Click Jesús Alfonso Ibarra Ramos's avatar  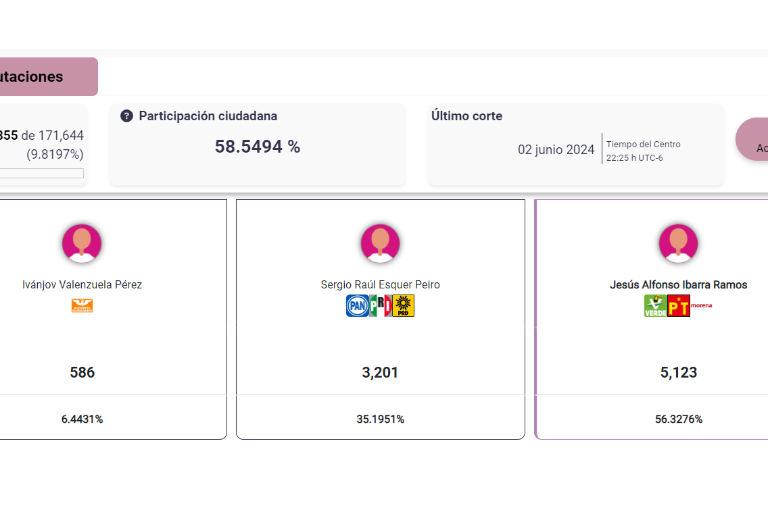(678, 243)
